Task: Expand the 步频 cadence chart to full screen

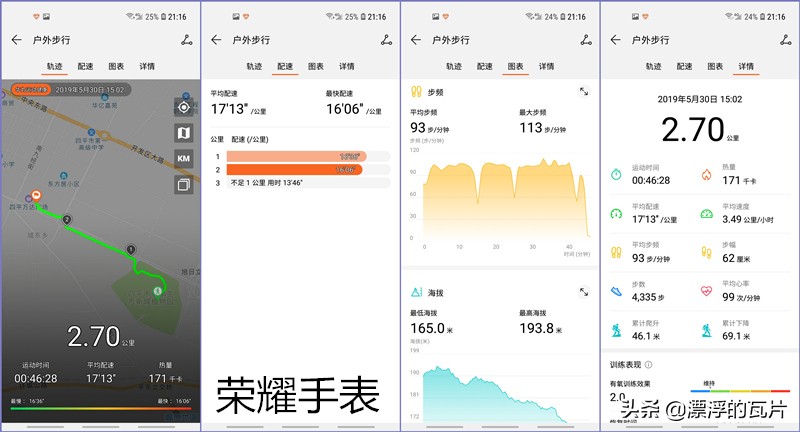Action: point(584,92)
